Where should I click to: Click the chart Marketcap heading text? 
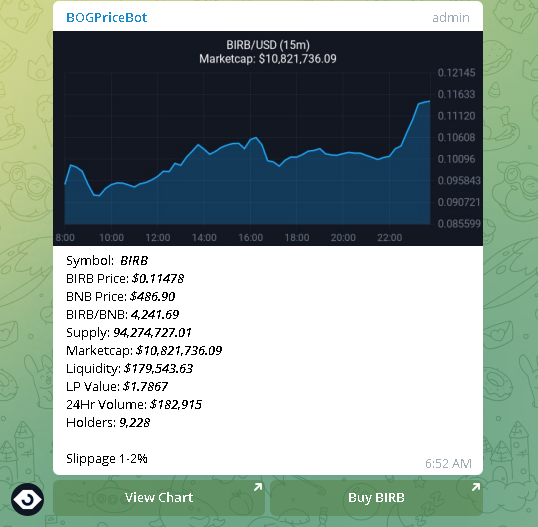(x=268, y=59)
